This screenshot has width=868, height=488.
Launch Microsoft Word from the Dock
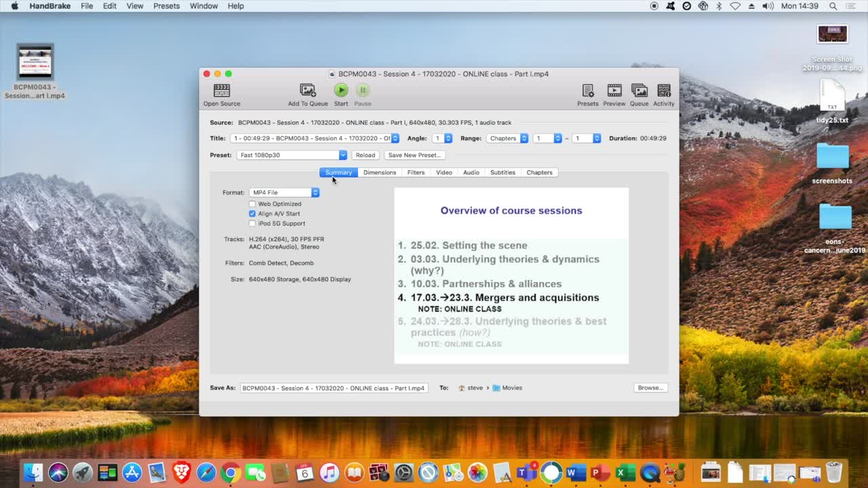(x=576, y=472)
